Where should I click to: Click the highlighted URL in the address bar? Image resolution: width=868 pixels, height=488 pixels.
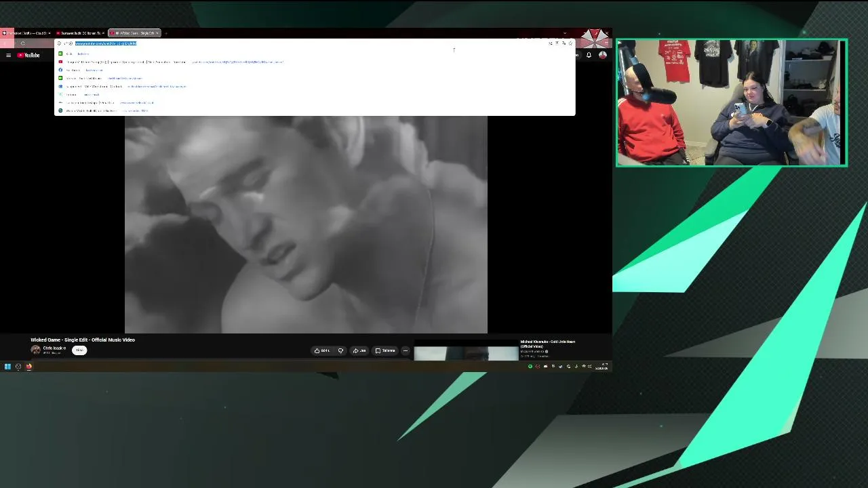click(106, 43)
